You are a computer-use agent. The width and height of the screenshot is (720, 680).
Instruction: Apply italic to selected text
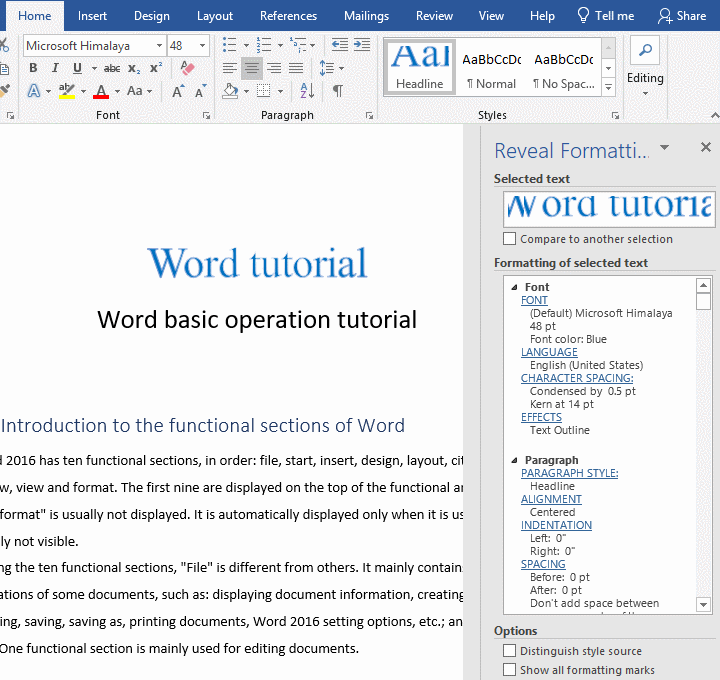[55, 68]
